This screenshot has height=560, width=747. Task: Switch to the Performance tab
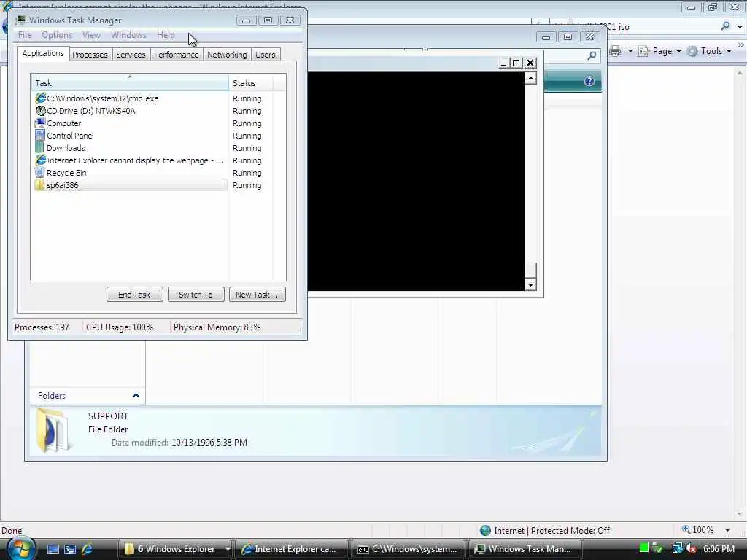(176, 55)
